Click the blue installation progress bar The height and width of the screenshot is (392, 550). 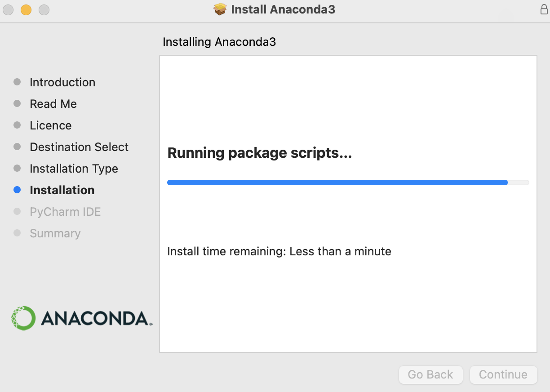point(337,183)
